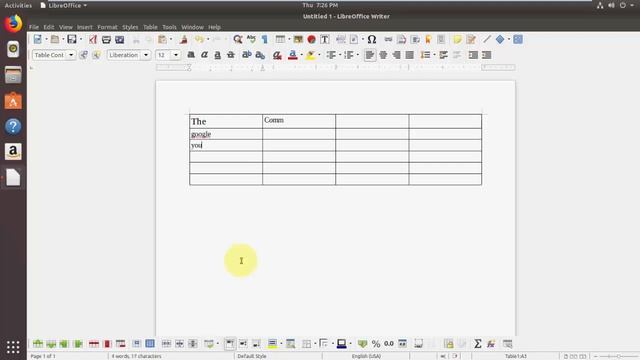Expand the Line Spacing dropdown arrow
This screenshot has width=640, height=360.
point(434,55)
